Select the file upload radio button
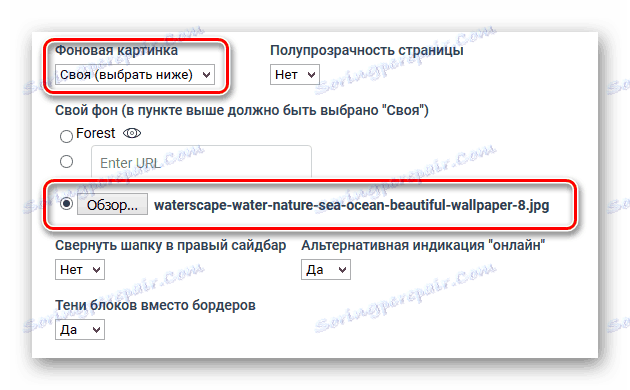Image resolution: width=630 pixels, height=390 pixels. [x=66, y=204]
